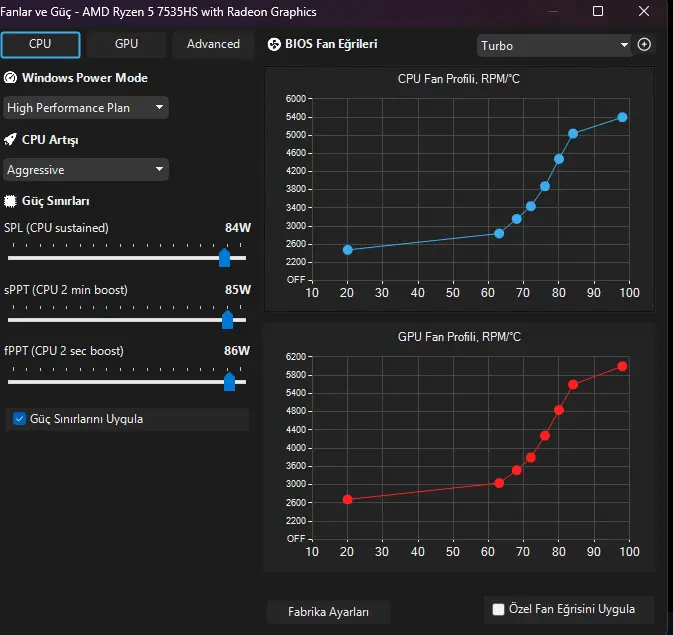Select the CPU tab
Viewport: 673px width, 635px height.
click(40, 44)
